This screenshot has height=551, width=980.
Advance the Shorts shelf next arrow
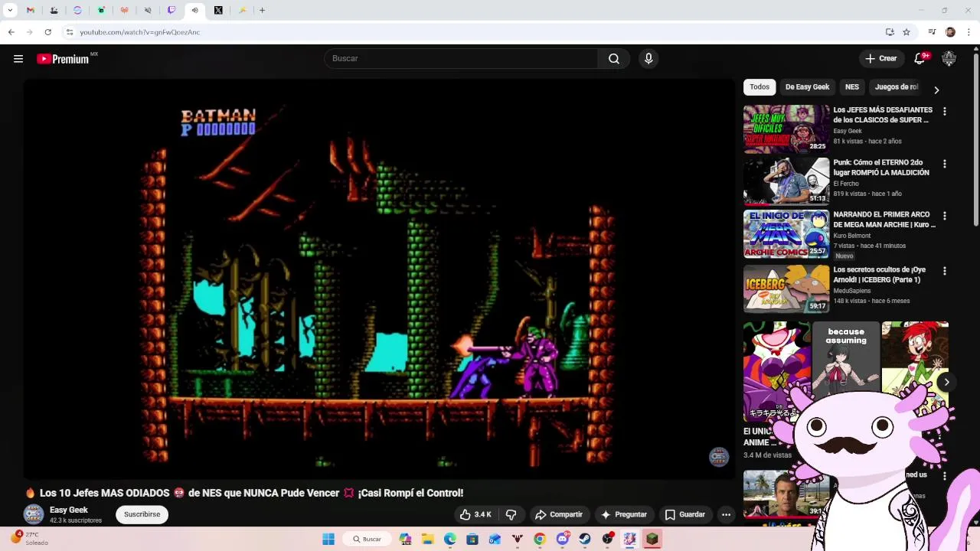(x=946, y=382)
